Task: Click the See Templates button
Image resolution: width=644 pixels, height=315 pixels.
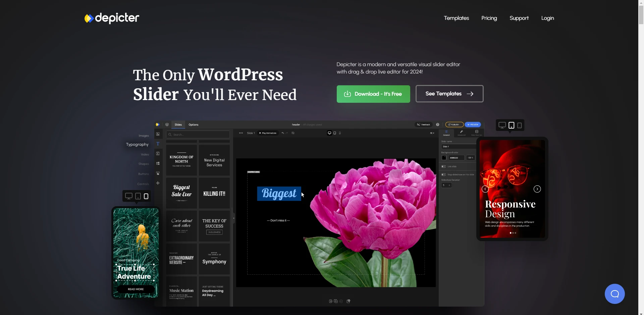Action: pos(449,94)
